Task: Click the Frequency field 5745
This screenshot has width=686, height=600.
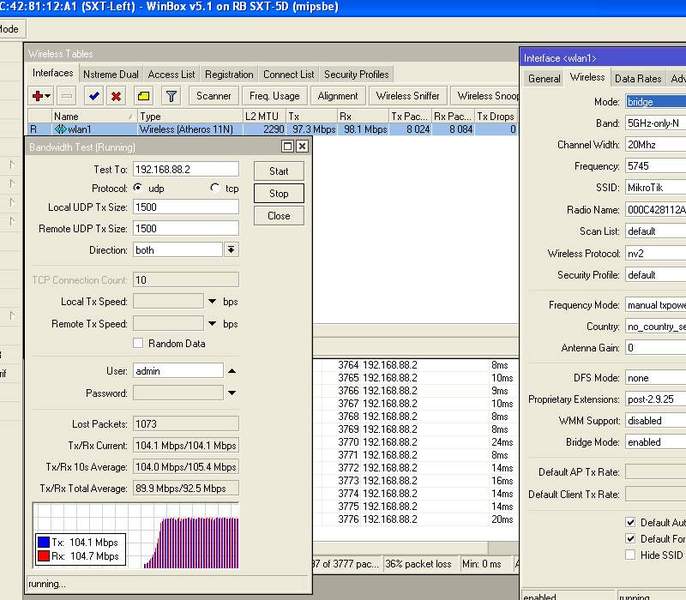Action: tap(655, 166)
